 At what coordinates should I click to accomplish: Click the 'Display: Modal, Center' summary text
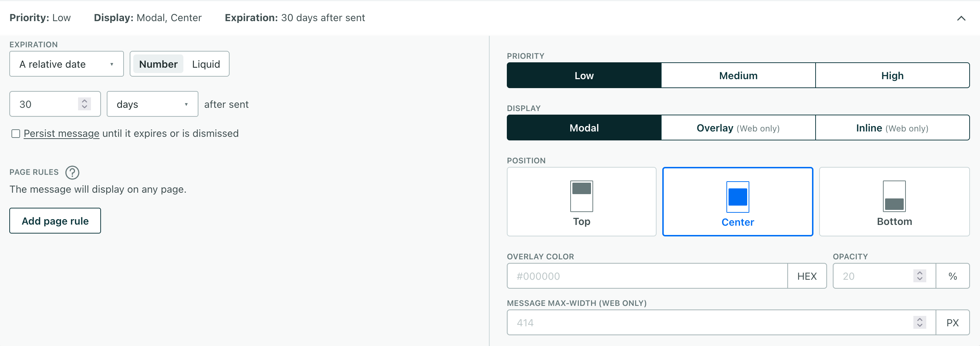pos(148,18)
